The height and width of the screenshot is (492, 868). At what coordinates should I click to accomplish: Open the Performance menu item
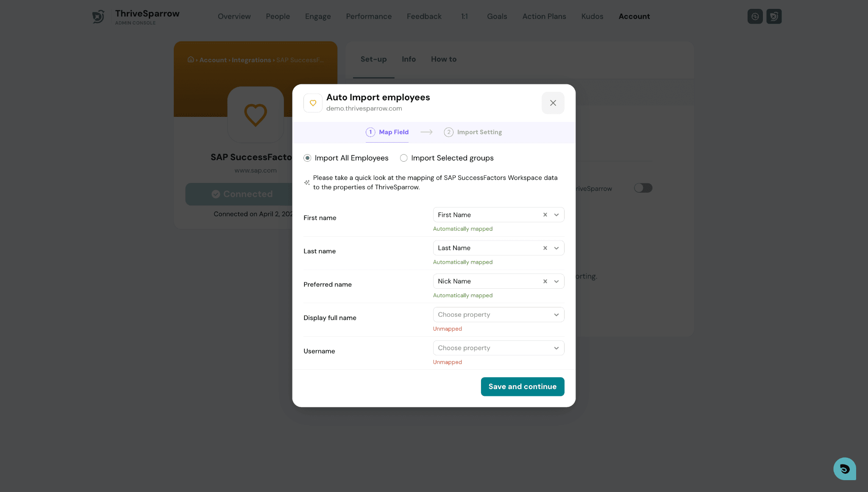click(x=369, y=17)
